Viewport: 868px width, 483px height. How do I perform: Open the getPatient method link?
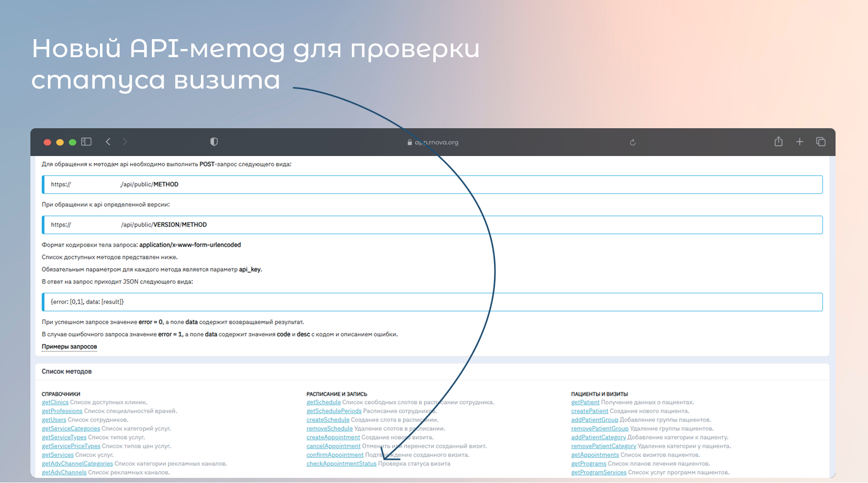[x=585, y=402]
